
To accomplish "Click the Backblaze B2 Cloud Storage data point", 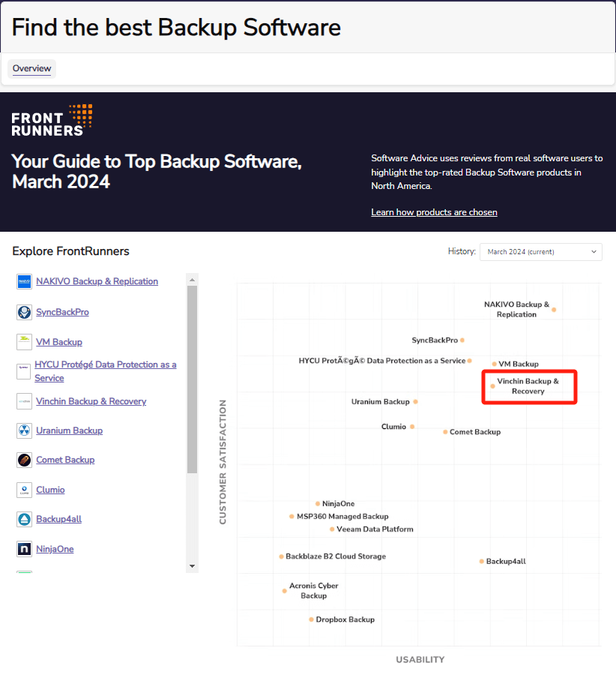I will pos(281,556).
